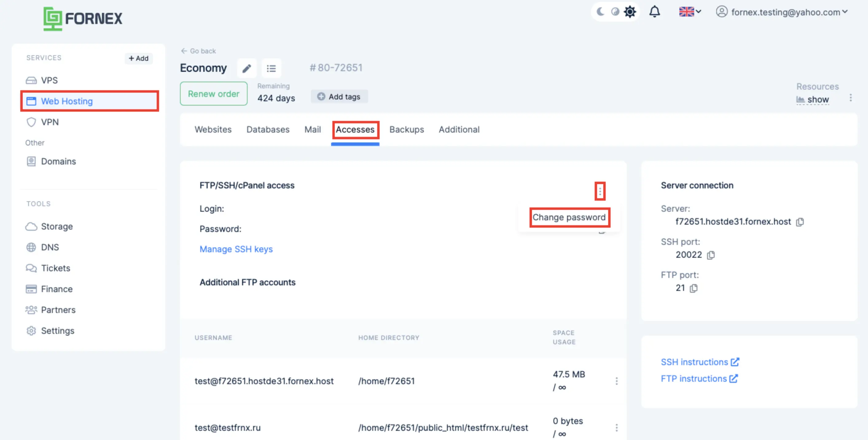
Task: Click the Storage cloud icon
Action: [x=31, y=226]
